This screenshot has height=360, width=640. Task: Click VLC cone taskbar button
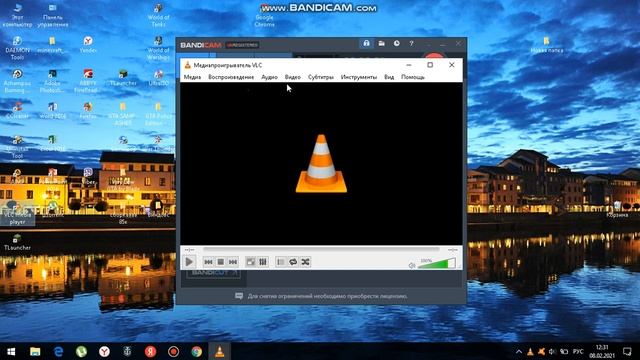(220, 351)
